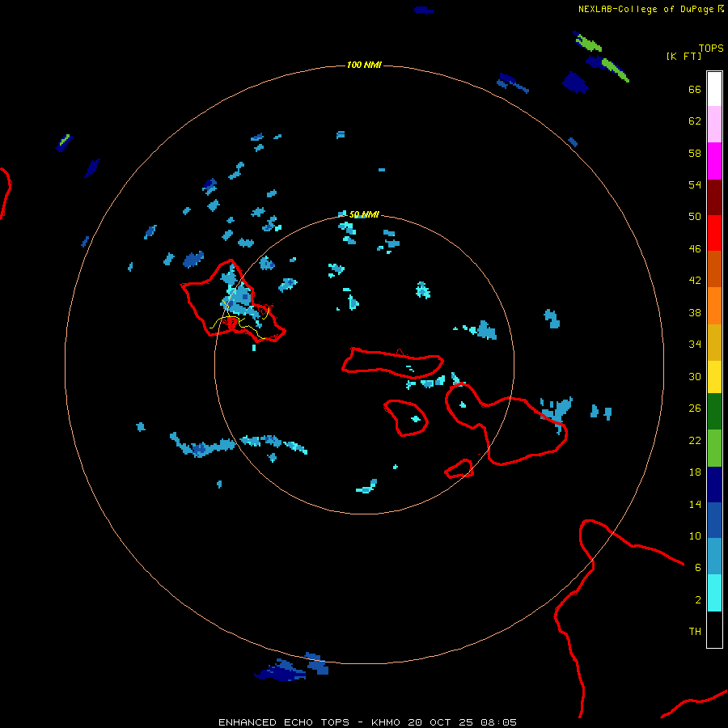The height and width of the screenshot is (728, 728).
Task: Click the legend value "38"
Action: pyautogui.click(x=695, y=313)
